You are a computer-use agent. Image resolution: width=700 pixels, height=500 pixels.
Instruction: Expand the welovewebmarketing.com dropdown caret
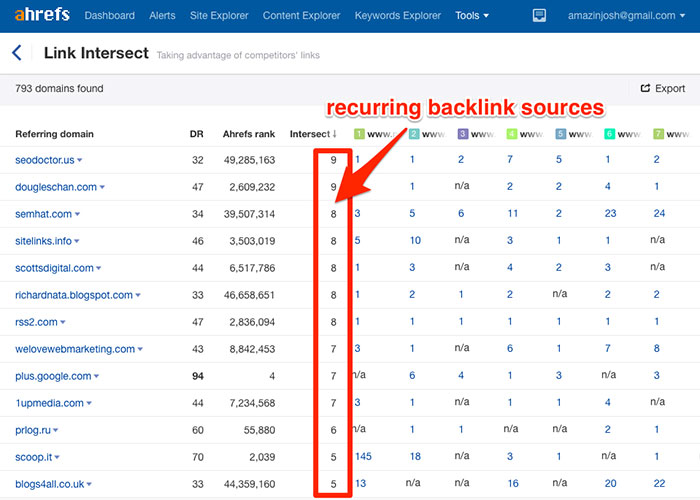[140, 349]
